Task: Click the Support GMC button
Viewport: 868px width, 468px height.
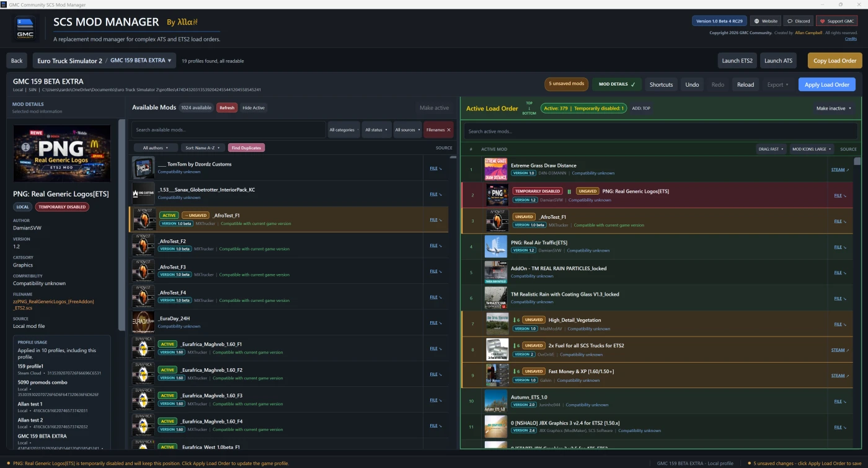Action: [x=837, y=21]
